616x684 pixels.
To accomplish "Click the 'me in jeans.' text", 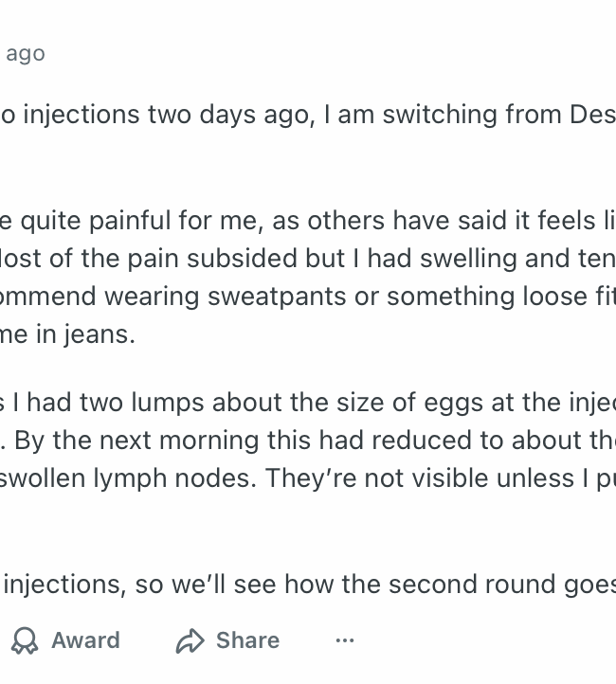I will coord(67,334).
